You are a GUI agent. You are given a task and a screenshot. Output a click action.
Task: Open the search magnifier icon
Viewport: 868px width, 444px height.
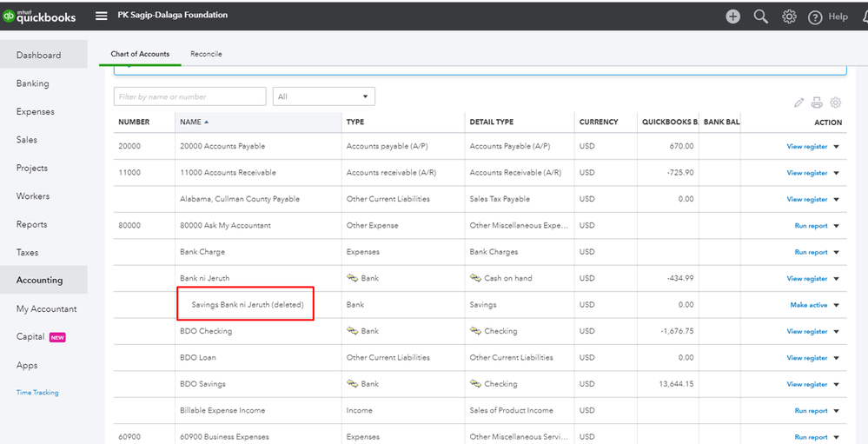point(761,17)
